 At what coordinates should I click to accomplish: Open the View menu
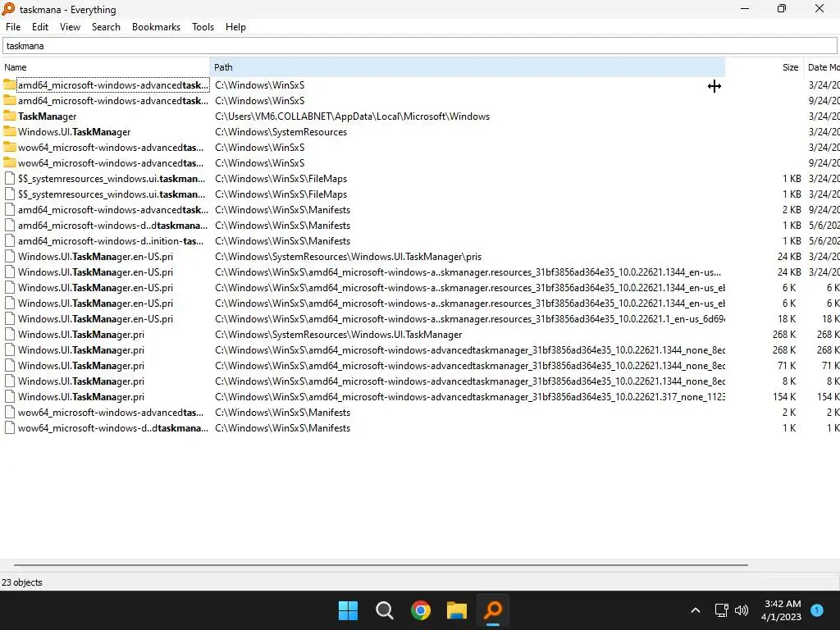pos(71,27)
